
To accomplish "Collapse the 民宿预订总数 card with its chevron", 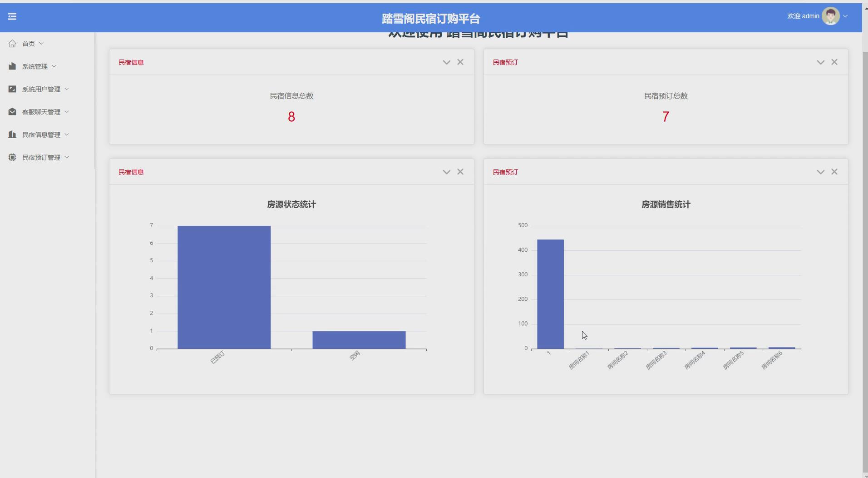I will click(x=820, y=62).
